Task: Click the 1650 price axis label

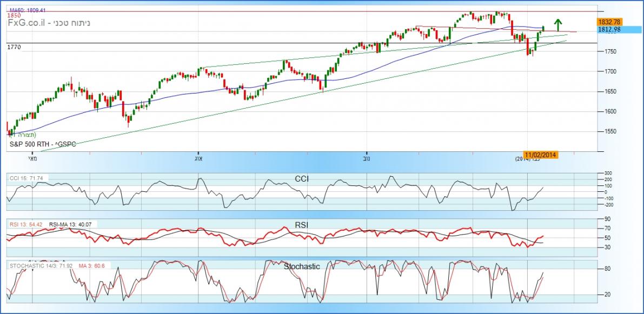Action: (610, 91)
